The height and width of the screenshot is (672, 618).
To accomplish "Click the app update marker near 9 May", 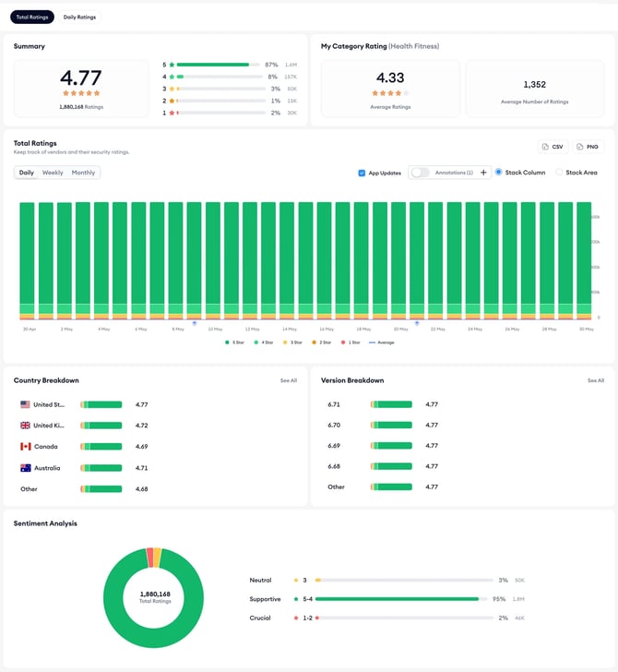I will coord(195,323).
